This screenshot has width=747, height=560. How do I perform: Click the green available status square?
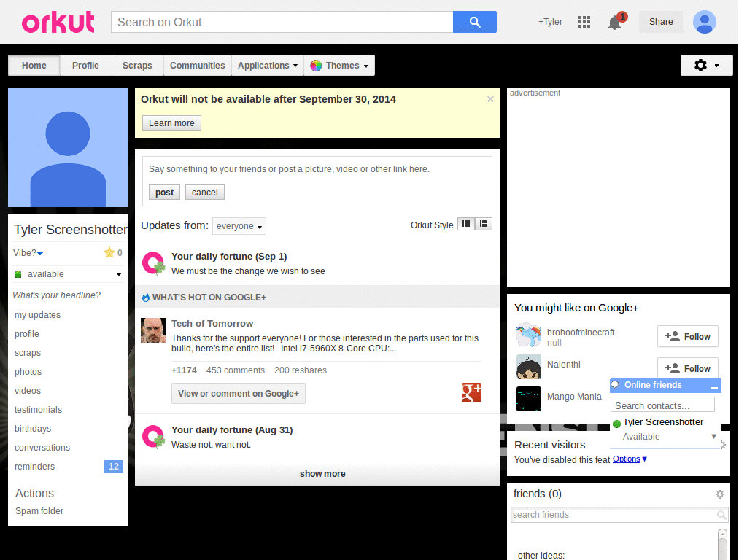coord(18,274)
